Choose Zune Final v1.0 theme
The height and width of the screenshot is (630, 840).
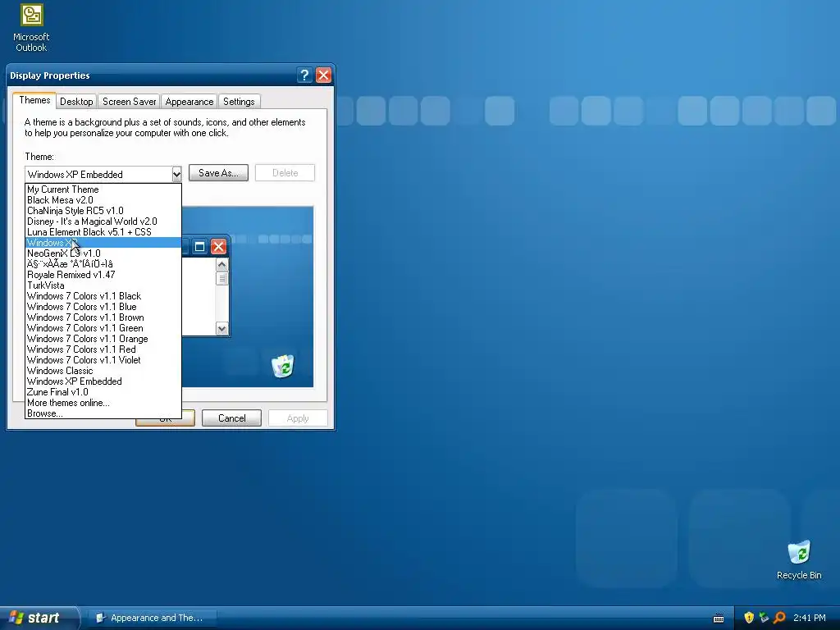point(103,392)
